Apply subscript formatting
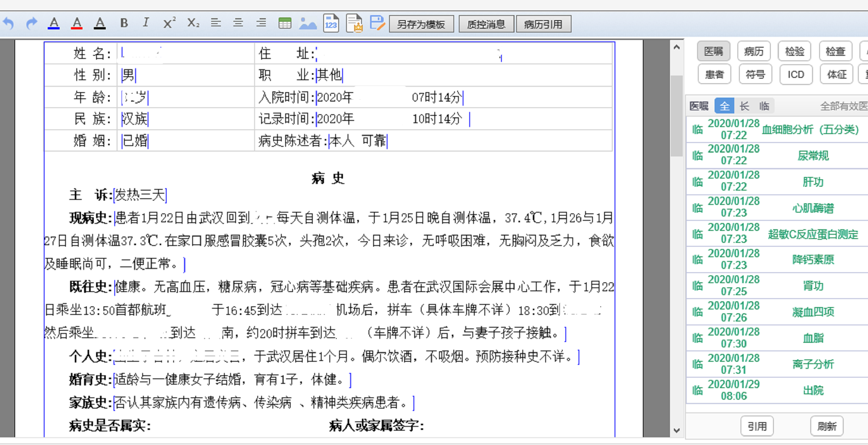This screenshot has width=868, height=445. pos(193,23)
